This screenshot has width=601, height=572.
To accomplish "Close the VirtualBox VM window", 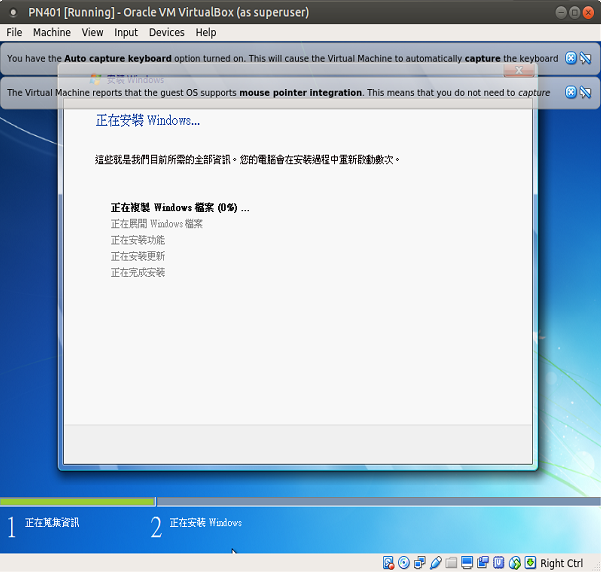I will click(x=588, y=13).
